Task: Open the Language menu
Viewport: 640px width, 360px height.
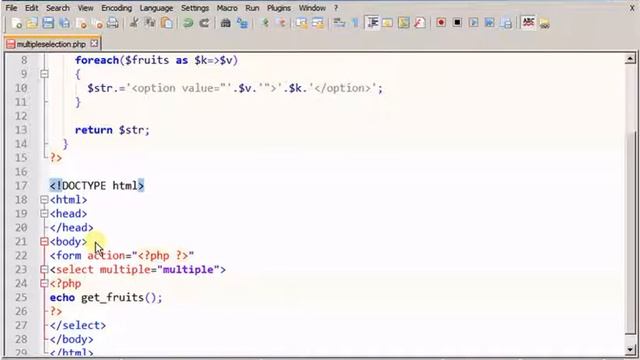Action: pyautogui.click(x=156, y=8)
